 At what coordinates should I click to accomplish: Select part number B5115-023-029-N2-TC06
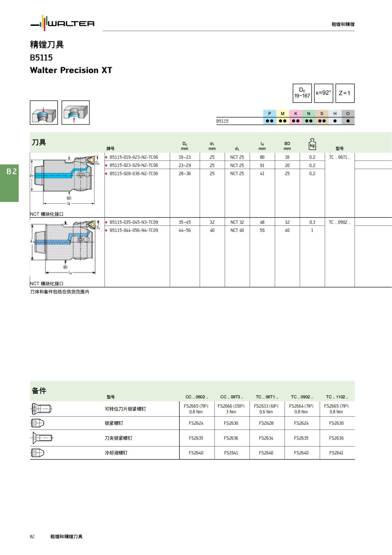(134, 165)
